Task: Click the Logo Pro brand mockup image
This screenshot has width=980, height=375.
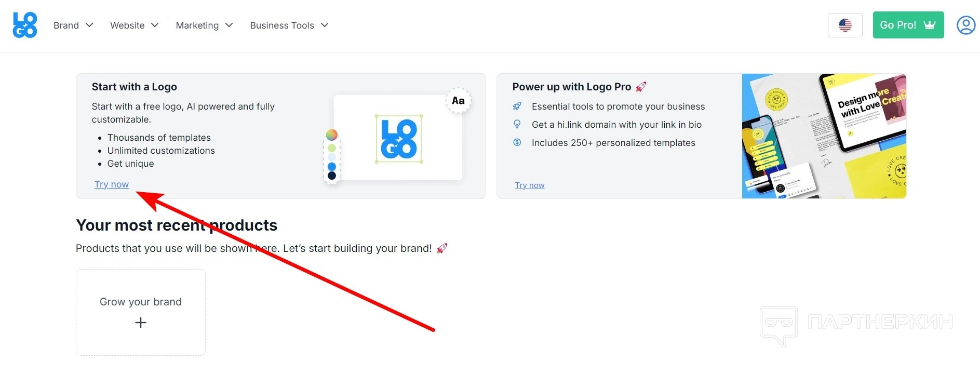Action: pyautogui.click(x=824, y=136)
